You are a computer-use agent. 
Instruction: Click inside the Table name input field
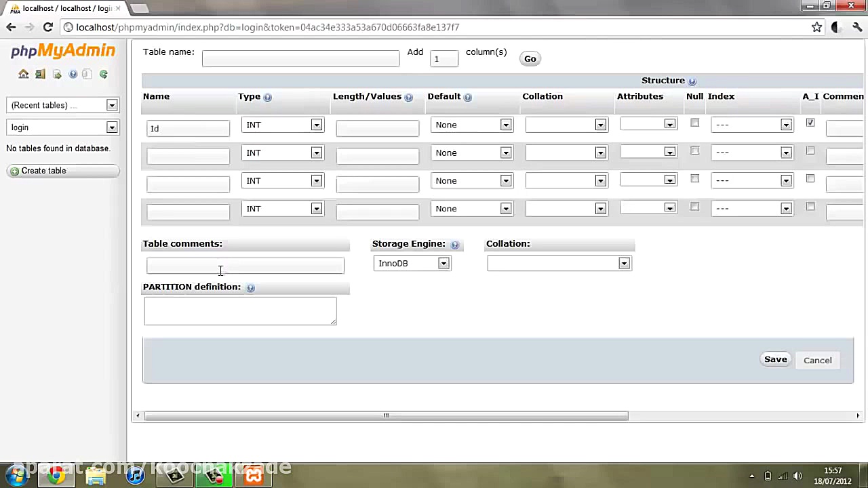[x=300, y=58]
